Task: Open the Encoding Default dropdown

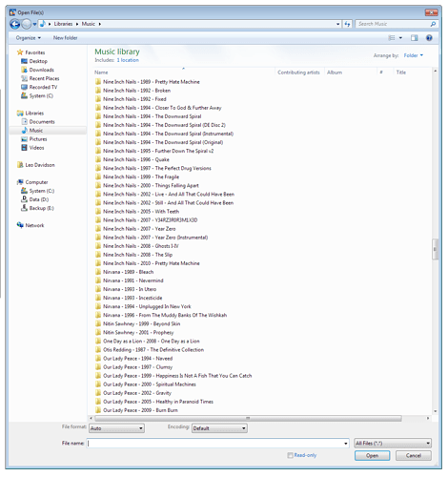Action: click(219, 428)
